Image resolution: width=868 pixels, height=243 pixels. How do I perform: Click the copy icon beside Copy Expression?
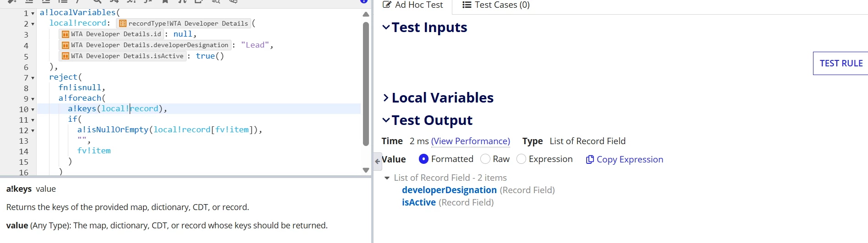pos(590,160)
